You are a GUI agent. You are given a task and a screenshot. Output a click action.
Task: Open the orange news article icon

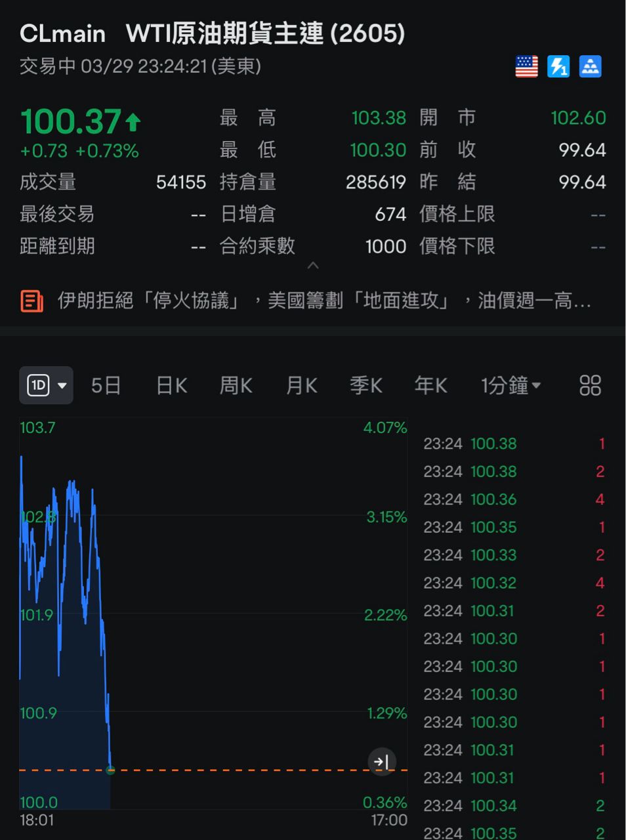(31, 301)
